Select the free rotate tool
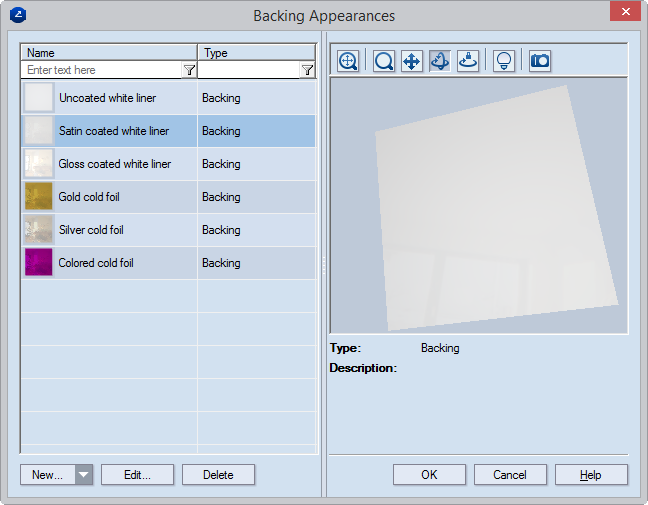The width and height of the screenshot is (648, 505). click(439, 61)
